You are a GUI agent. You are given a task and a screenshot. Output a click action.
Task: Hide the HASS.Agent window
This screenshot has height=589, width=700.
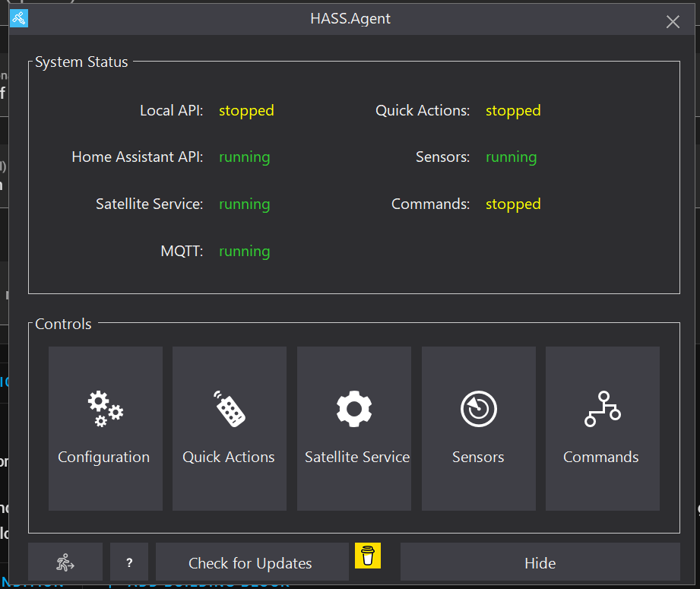pos(540,562)
